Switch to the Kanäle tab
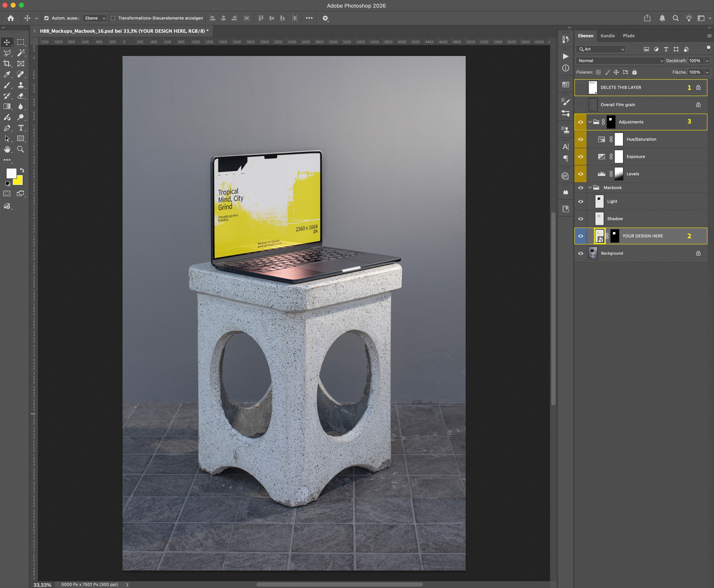The width and height of the screenshot is (714, 588). pyautogui.click(x=608, y=36)
